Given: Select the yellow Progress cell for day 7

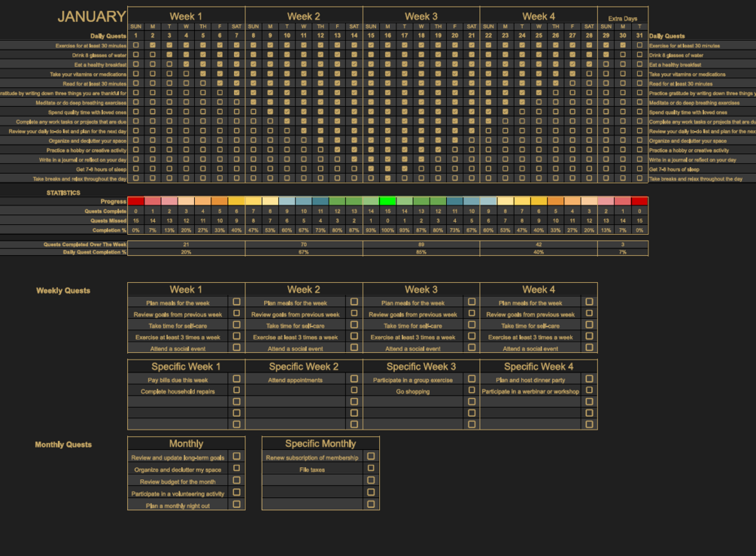Looking at the screenshot, I should [236, 201].
